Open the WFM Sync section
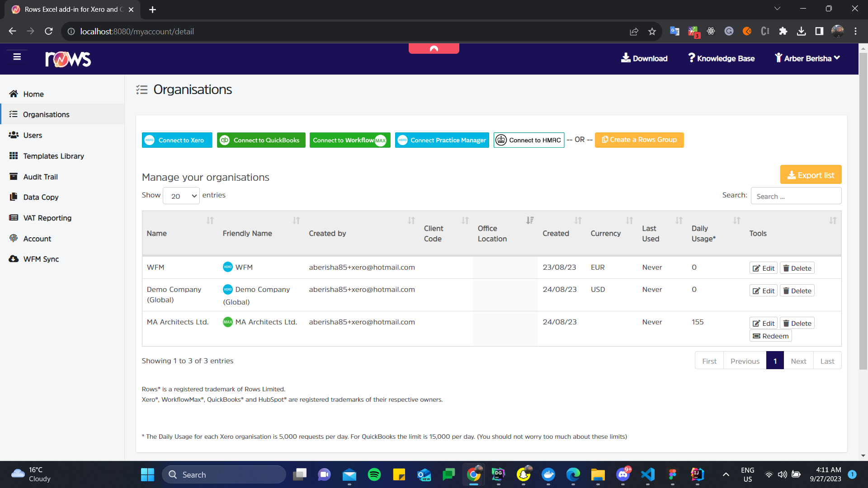This screenshot has height=488, width=868. pyautogui.click(x=41, y=259)
